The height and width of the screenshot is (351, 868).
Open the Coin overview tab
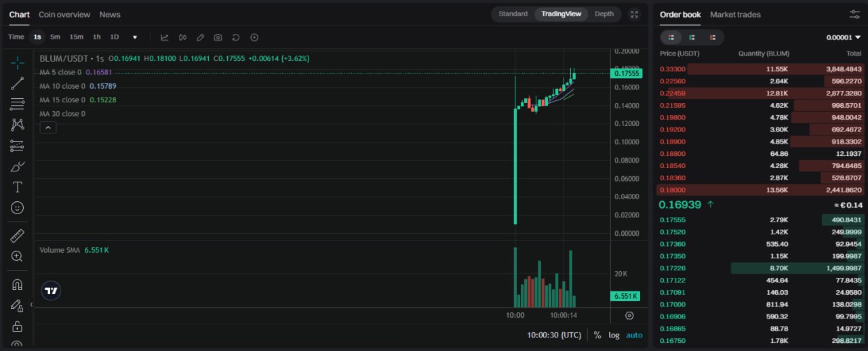click(x=64, y=14)
